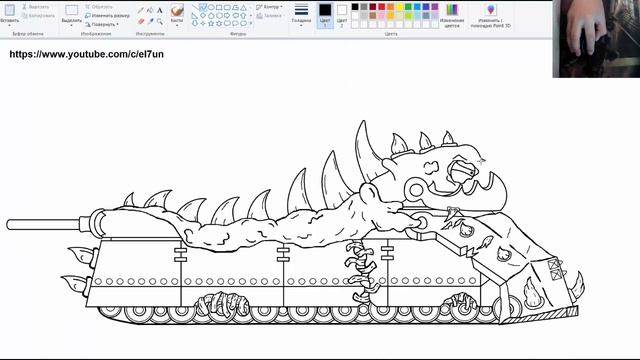Image resolution: width=640 pixels, height=360 pixels.
Task: Pick the purple palette swatch
Action: [435, 7]
